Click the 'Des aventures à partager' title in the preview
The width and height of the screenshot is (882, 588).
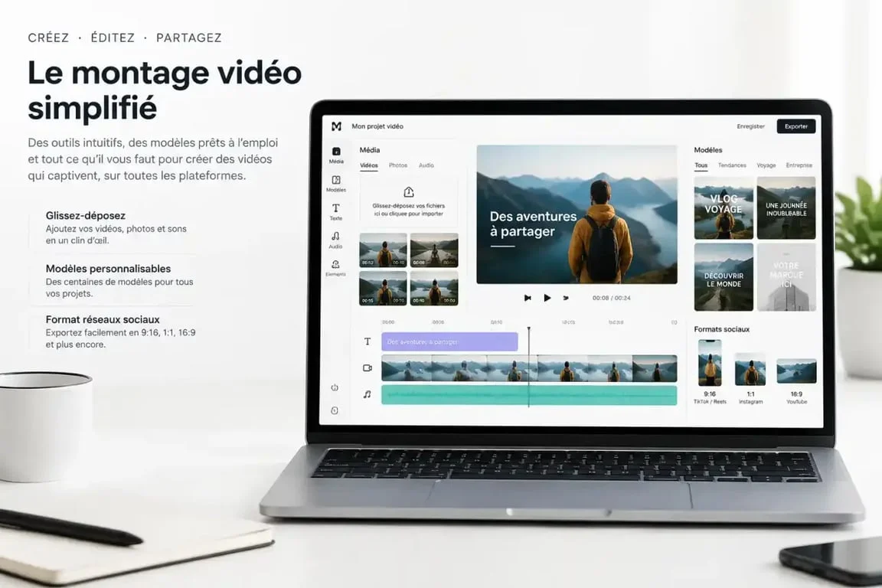pyautogui.click(x=533, y=224)
